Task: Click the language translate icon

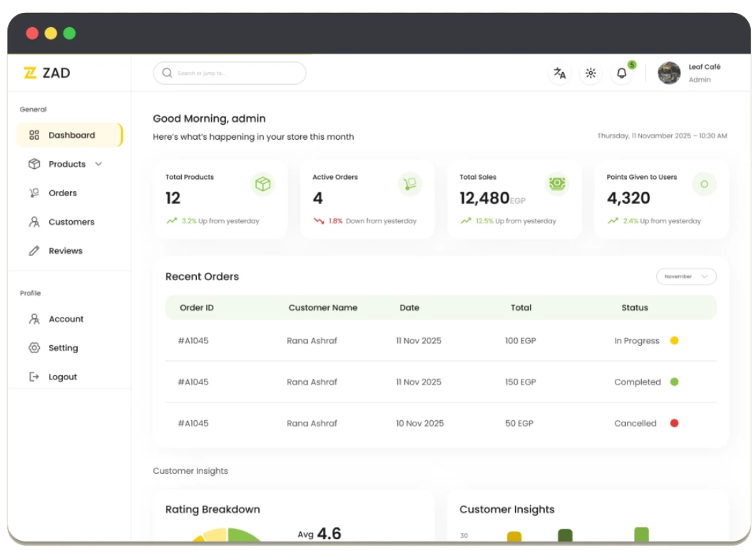Action: click(560, 73)
